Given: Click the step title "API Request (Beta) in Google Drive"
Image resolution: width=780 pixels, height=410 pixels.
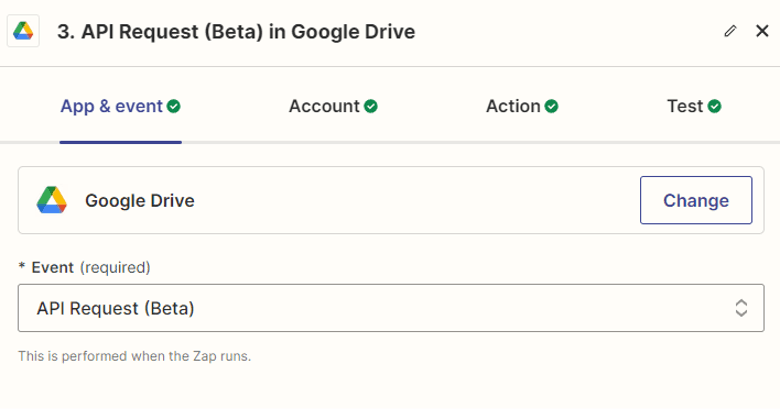Looking at the screenshot, I should pyautogui.click(x=236, y=32).
